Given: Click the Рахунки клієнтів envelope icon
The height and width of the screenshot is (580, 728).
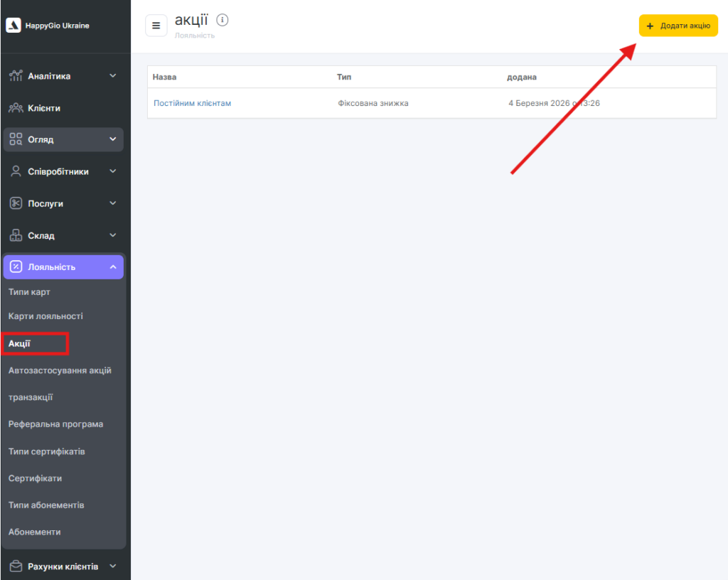Looking at the screenshot, I should pyautogui.click(x=16, y=566).
